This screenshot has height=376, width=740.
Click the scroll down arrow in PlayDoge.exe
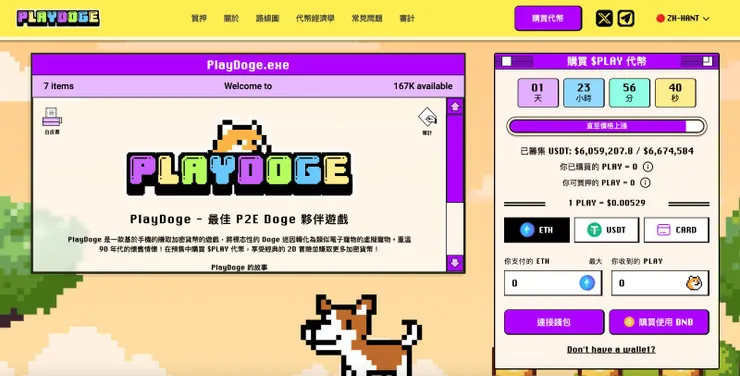[x=455, y=263]
